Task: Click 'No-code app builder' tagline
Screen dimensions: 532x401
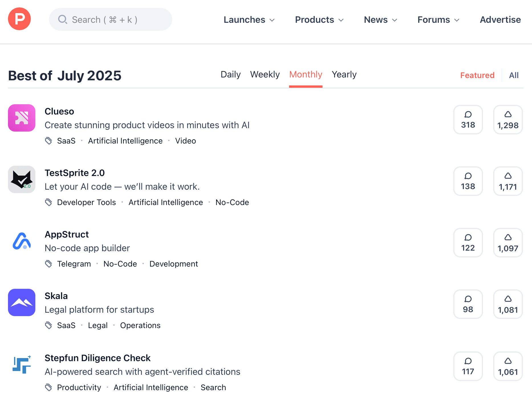Action: [87, 248]
